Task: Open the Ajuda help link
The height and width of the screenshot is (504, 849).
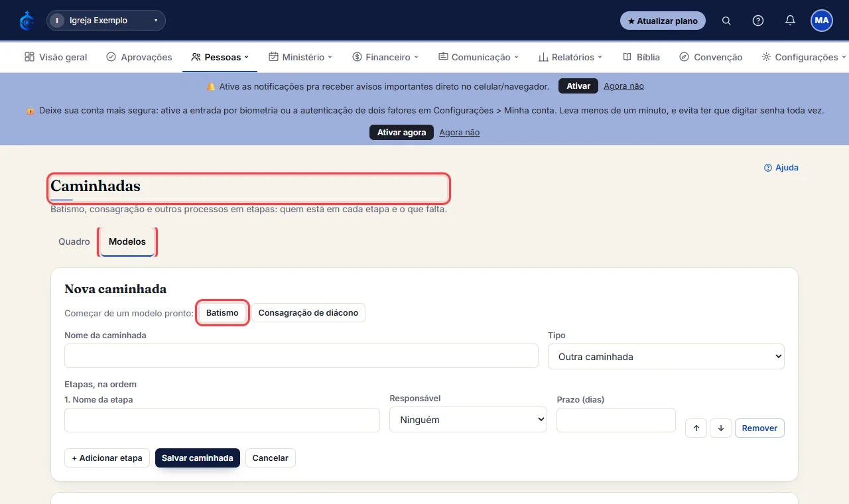Action: click(x=781, y=168)
